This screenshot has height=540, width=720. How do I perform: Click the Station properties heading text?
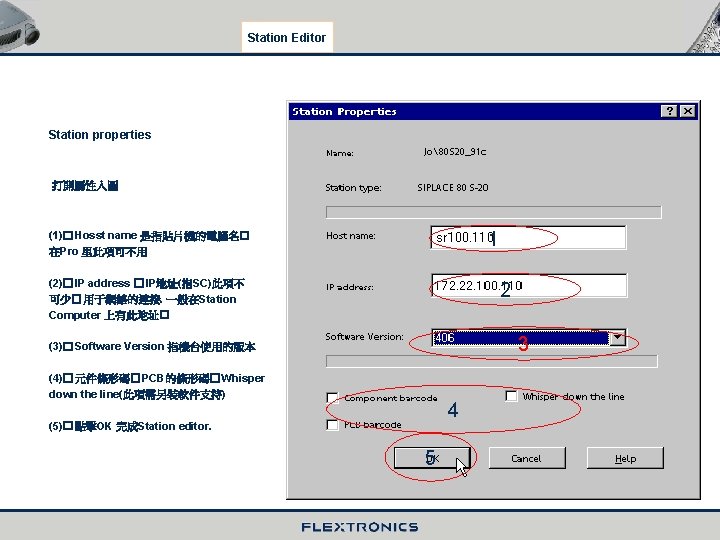[100, 135]
